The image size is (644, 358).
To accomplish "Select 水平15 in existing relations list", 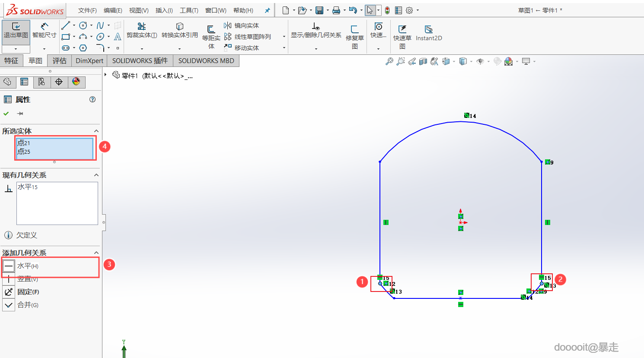I will click(28, 187).
